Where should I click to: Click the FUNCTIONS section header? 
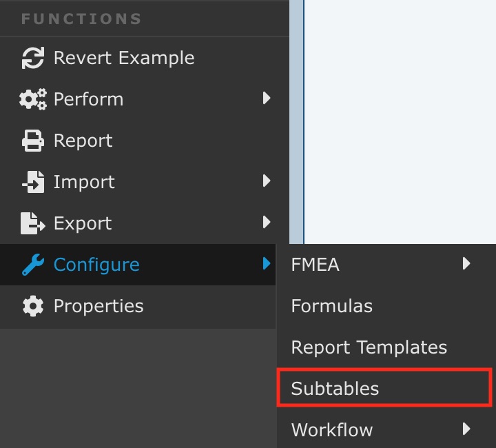(x=81, y=19)
